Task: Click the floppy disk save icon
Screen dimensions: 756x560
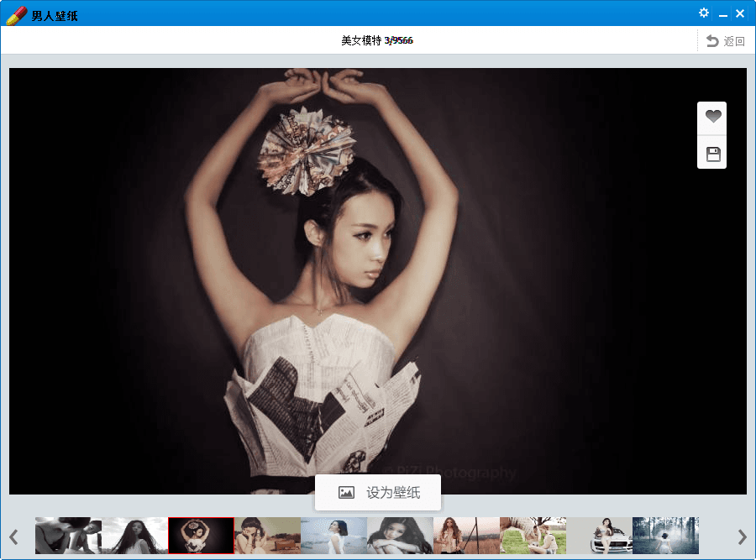Action: pos(712,154)
